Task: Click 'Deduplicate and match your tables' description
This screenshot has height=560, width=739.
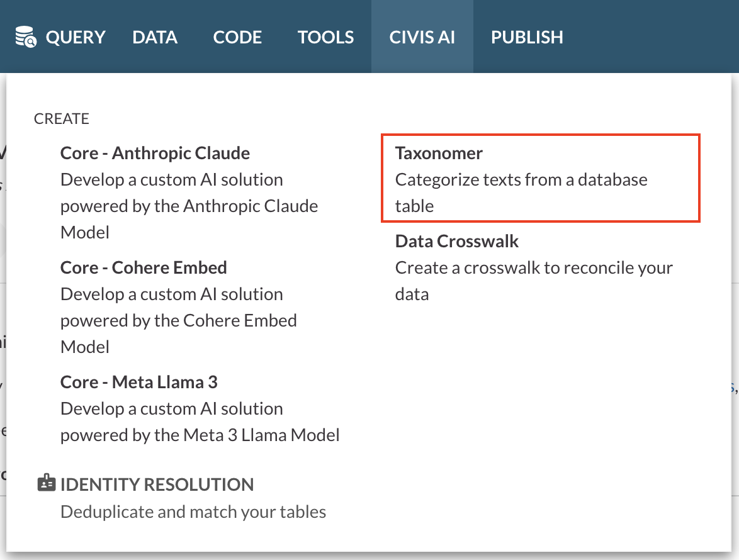Action: 193,512
